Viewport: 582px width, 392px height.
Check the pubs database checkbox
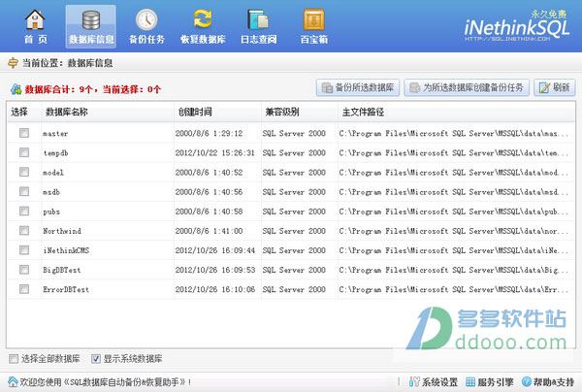click(24, 211)
